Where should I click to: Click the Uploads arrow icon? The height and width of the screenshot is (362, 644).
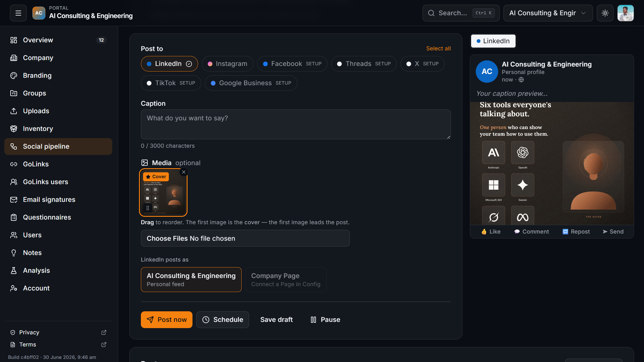pyautogui.click(x=14, y=111)
